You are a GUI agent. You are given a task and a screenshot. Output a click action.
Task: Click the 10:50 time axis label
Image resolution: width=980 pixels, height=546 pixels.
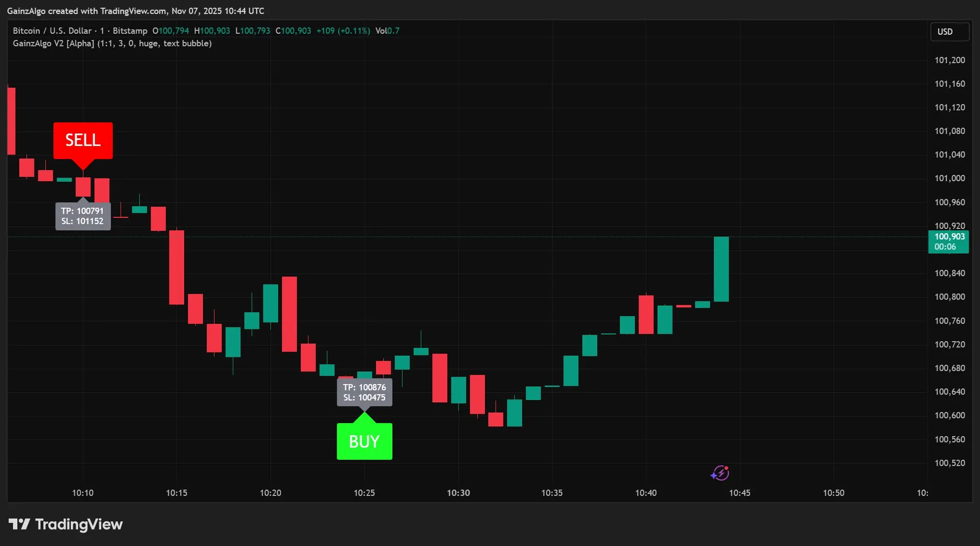(833, 493)
